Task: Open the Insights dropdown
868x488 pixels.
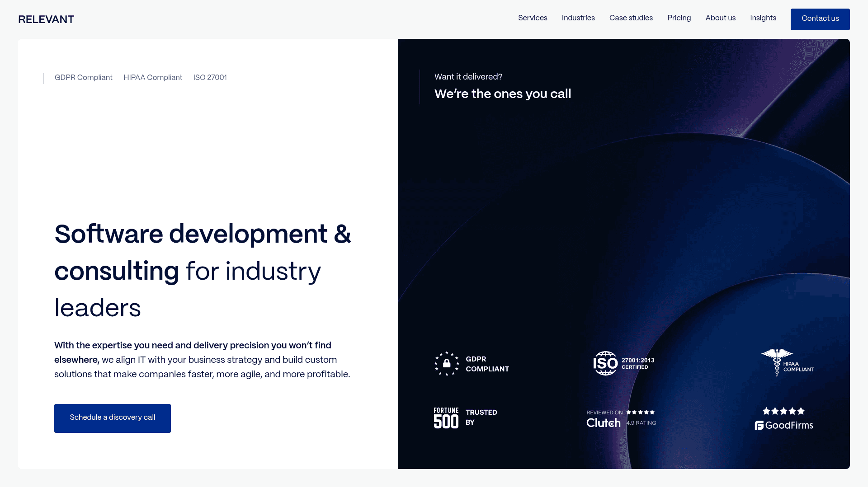Action: tap(763, 18)
